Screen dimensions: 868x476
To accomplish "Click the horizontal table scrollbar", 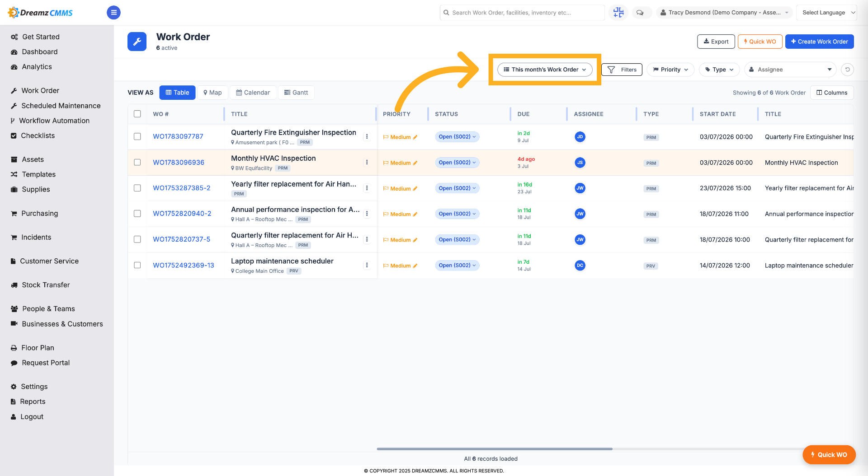I will [495, 449].
